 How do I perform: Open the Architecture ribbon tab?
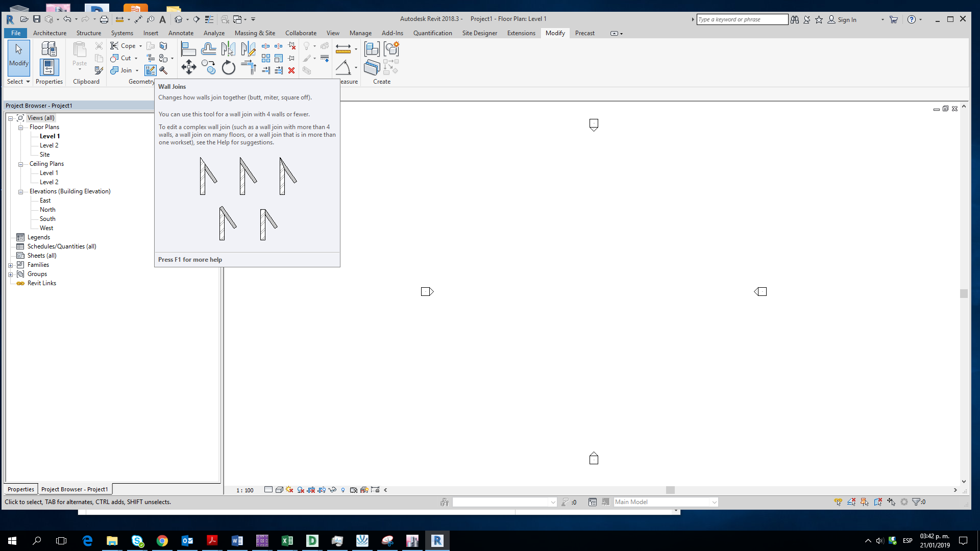[50, 33]
